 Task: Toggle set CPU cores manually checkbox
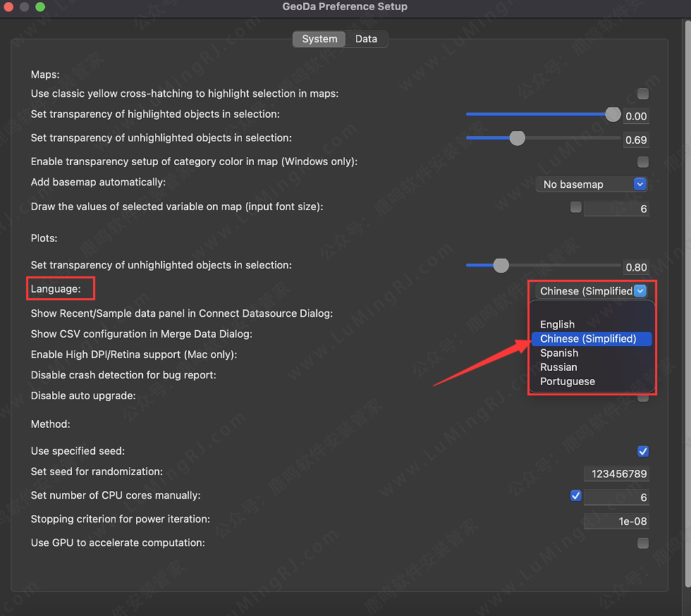[576, 495]
